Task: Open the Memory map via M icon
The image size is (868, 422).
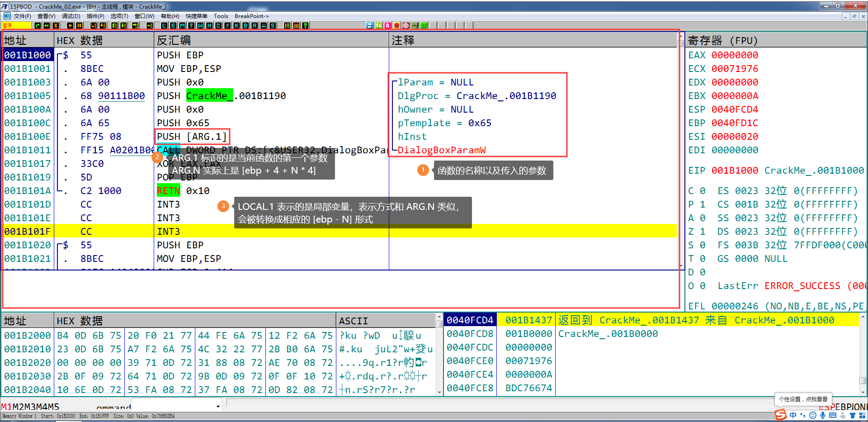Action: [x=182, y=25]
